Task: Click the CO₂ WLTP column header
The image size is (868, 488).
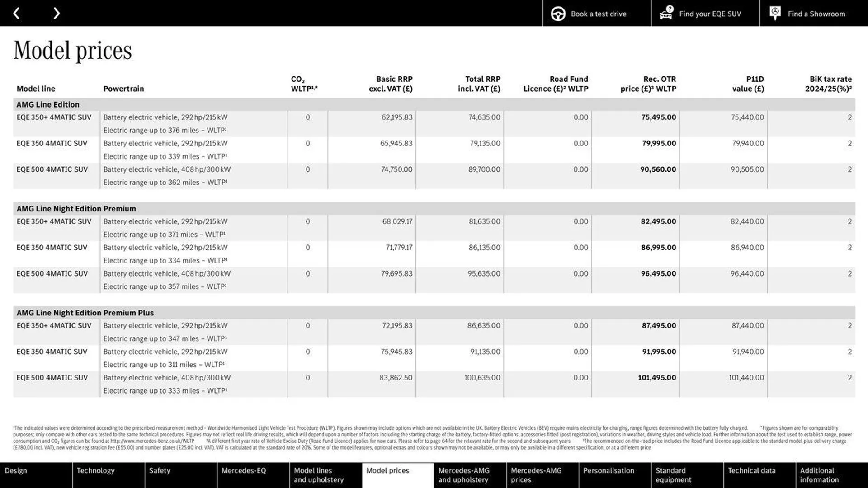Action: click(304, 84)
